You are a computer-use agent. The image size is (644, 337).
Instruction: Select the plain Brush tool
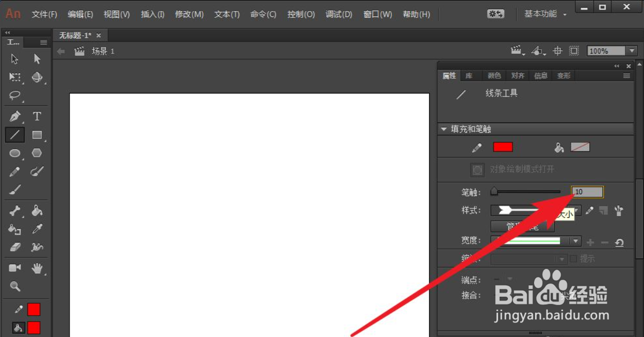coord(15,190)
